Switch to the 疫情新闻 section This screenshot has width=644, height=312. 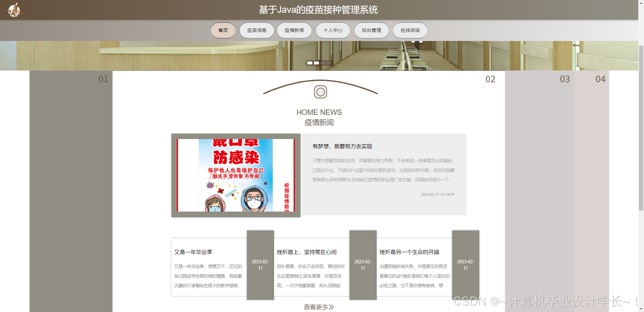pyautogui.click(x=294, y=30)
